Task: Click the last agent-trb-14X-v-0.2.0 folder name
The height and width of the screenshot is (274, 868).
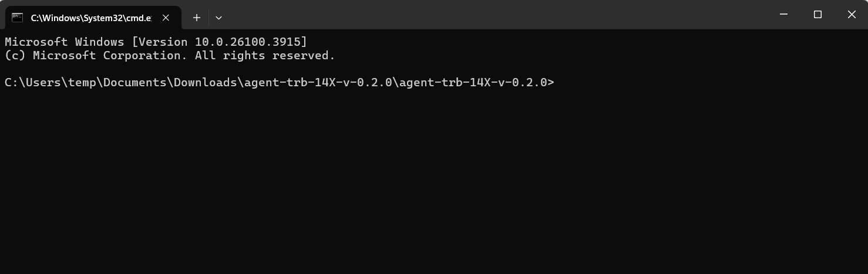Action: point(473,83)
